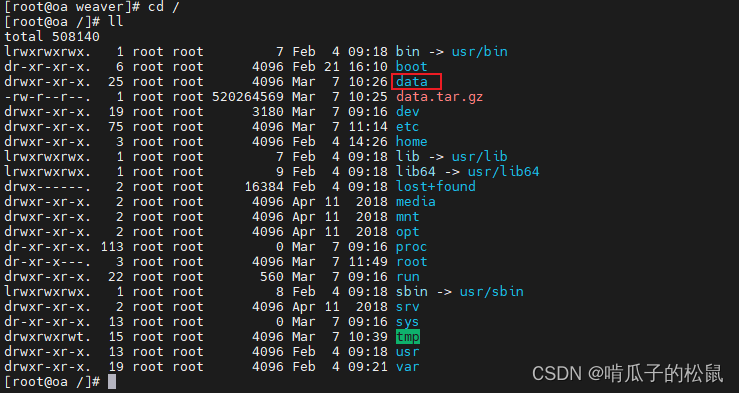
Task: Click 'total 508140' line
Action: pyautogui.click(x=52, y=37)
